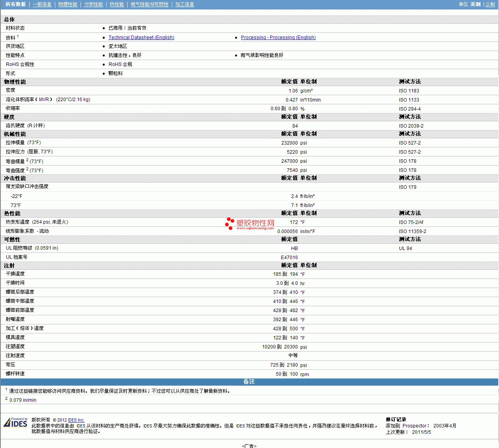
Task: Visit the IDES Inc. copyright link
Action: pyautogui.click(x=76, y=420)
